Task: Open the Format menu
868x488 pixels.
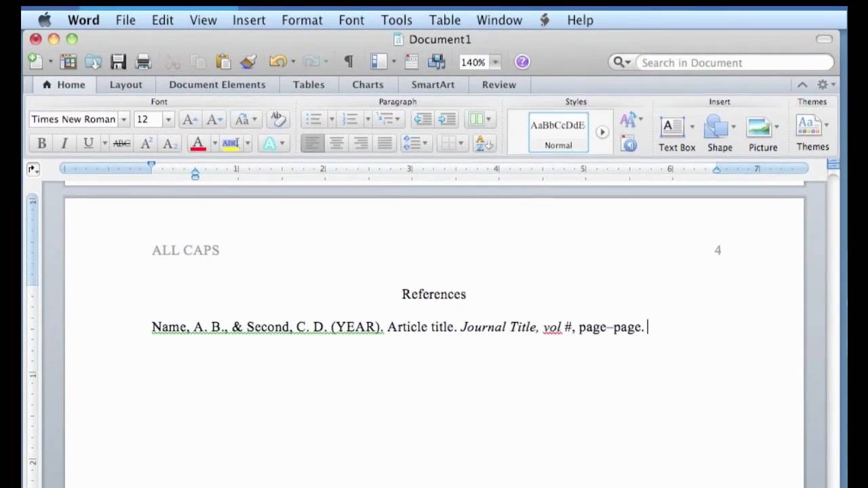Action: [302, 20]
